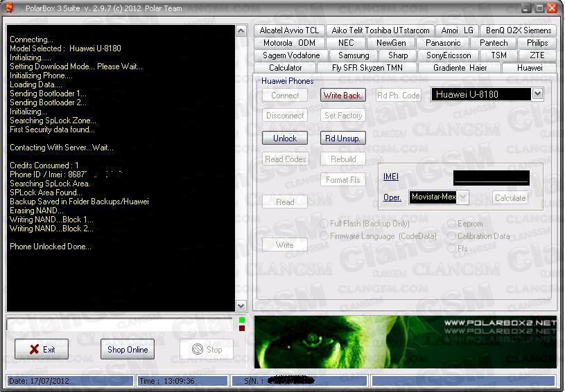Screen dimensions: 565x392
Task: Click the Exit button
Action: pyautogui.click(x=42, y=349)
